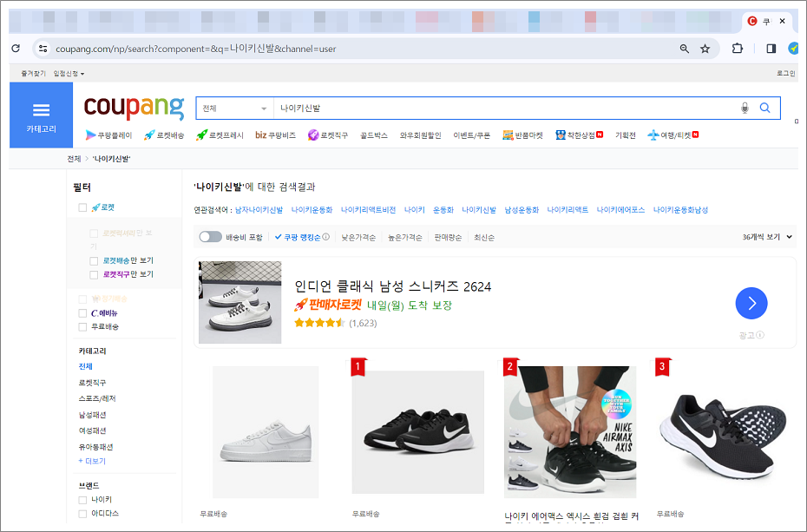Select 유아동패션 category

(95, 447)
